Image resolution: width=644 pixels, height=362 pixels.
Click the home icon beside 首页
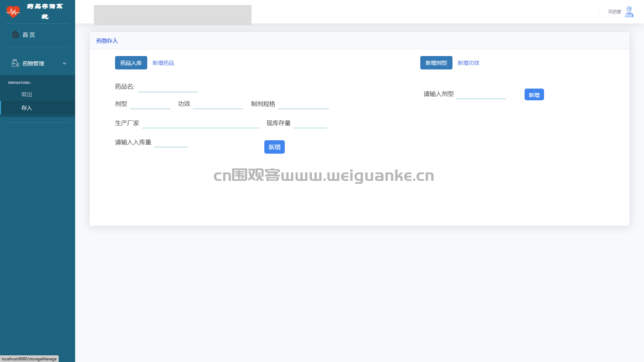pyautogui.click(x=15, y=35)
